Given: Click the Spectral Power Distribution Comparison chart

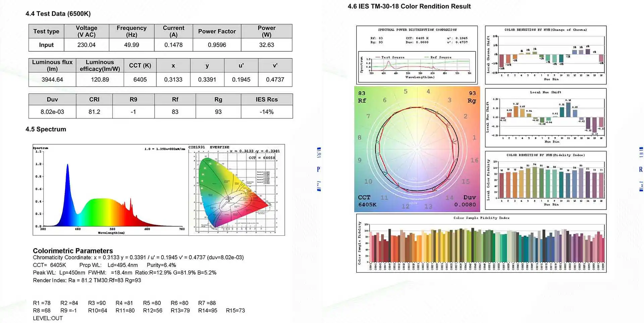Looking at the screenshot, I should [x=417, y=55].
